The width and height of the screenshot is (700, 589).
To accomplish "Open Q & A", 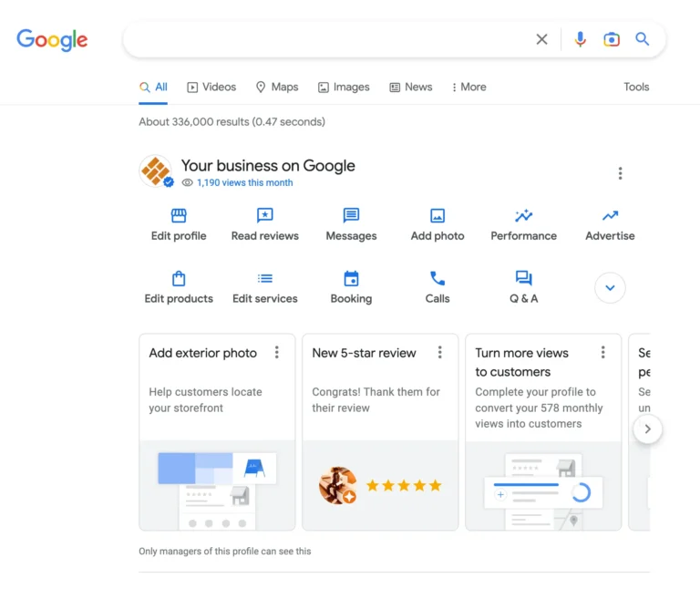I will 524,287.
